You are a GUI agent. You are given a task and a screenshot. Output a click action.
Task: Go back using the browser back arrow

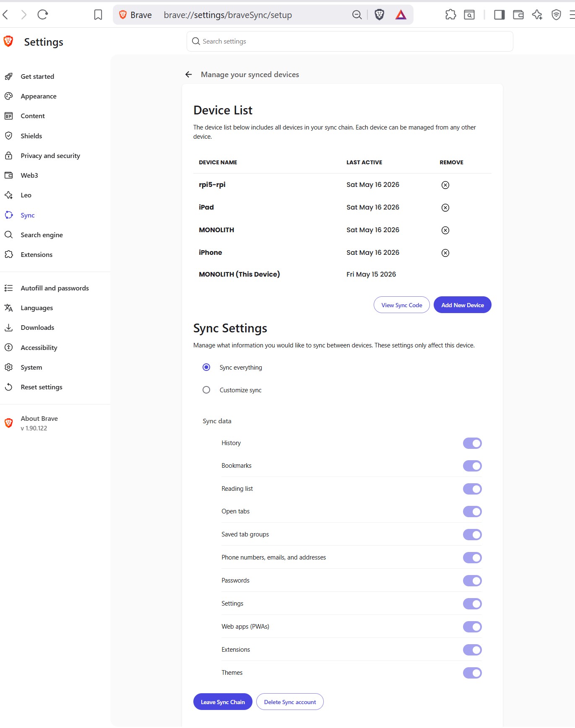5,15
